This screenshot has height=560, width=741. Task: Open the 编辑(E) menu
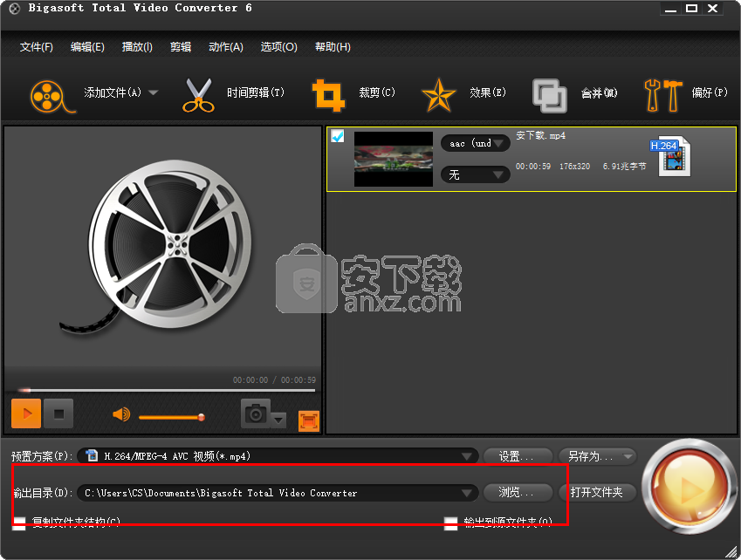87,47
